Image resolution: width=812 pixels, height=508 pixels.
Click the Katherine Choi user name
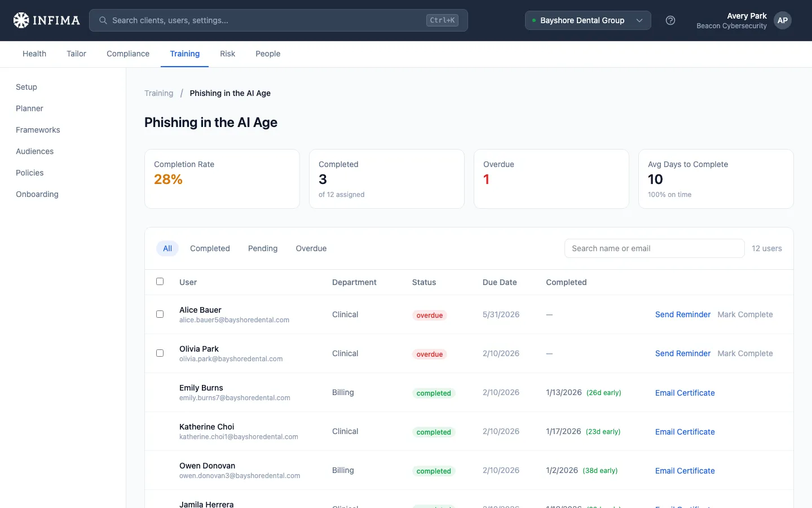coord(207,427)
